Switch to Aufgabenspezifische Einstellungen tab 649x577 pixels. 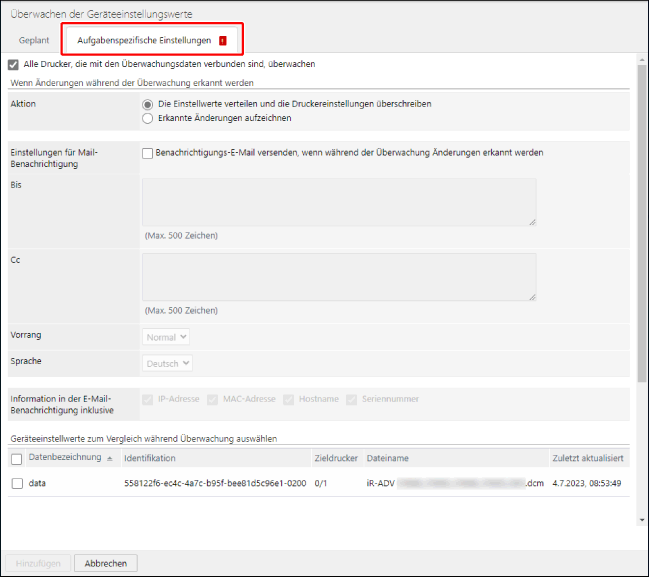point(144,40)
